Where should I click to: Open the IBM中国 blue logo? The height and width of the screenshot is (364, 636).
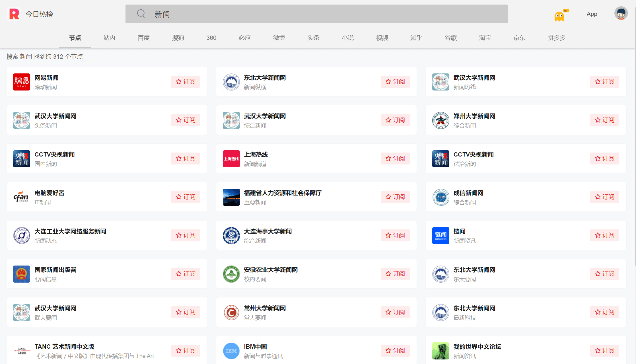[231, 351]
